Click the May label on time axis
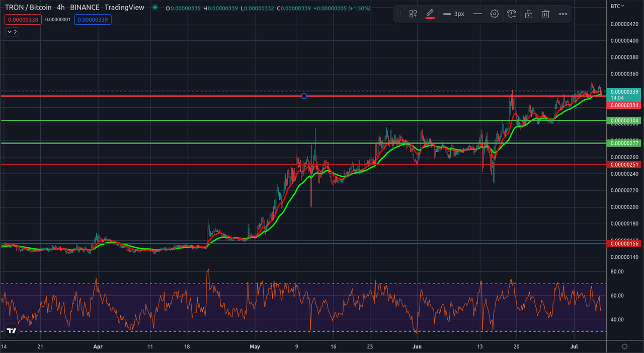The image size is (644, 353). pyautogui.click(x=255, y=346)
